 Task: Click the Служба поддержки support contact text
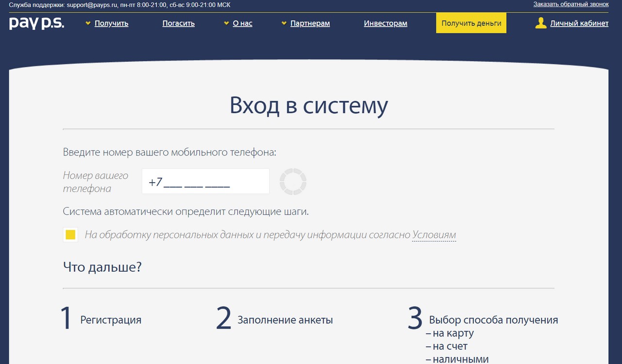coord(120,4)
